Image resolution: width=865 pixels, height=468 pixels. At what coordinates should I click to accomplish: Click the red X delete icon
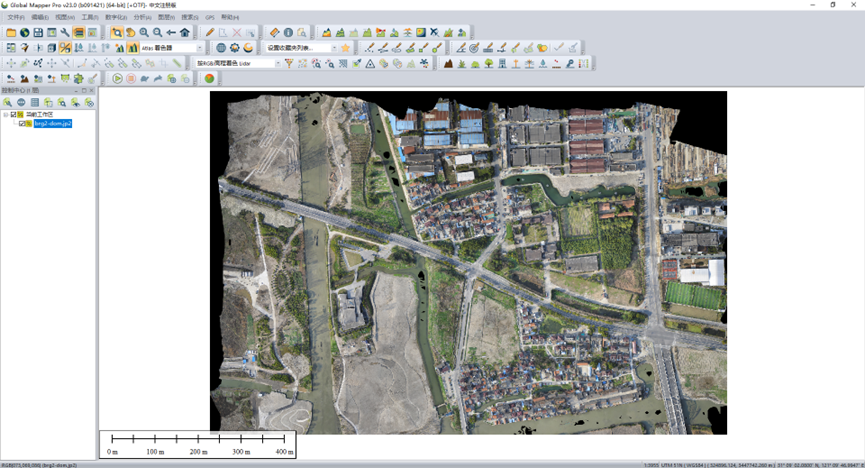[237, 33]
